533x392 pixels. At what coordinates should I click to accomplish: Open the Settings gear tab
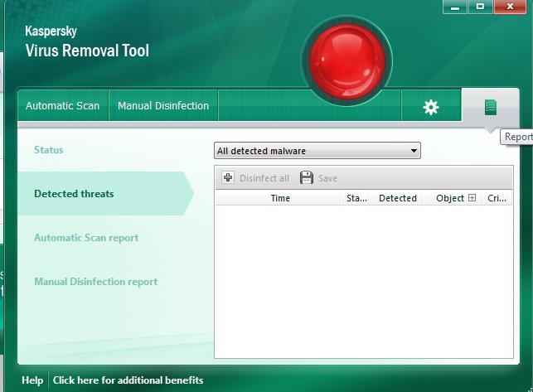click(431, 107)
